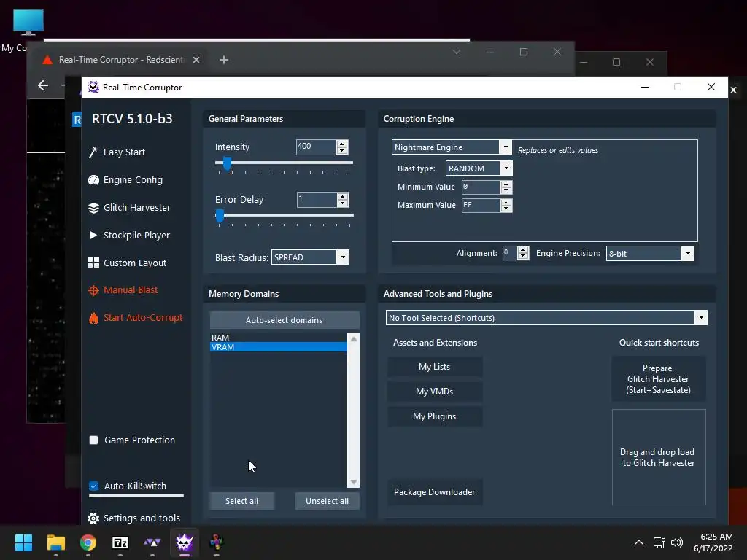Open Settings and tools gear icon

[x=93, y=518]
